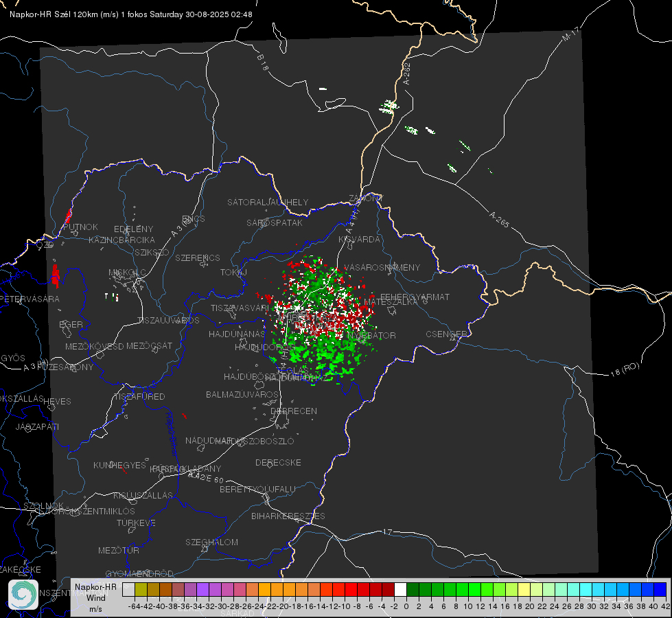Click the SZIKSZÓ city label
Viewport: 672px width, 618px height.
pyautogui.click(x=152, y=252)
